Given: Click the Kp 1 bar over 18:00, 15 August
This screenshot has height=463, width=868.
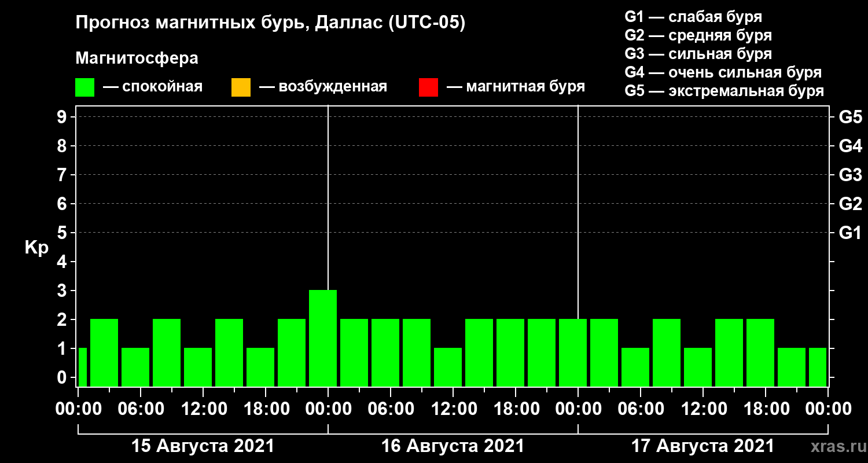Looking at the screenshot, I should [x=260, y=367].
